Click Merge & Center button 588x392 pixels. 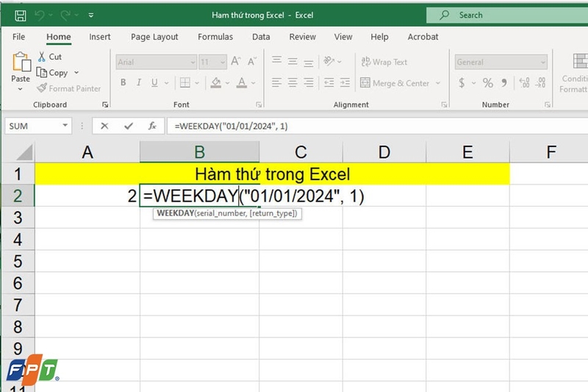click(395, 83)
